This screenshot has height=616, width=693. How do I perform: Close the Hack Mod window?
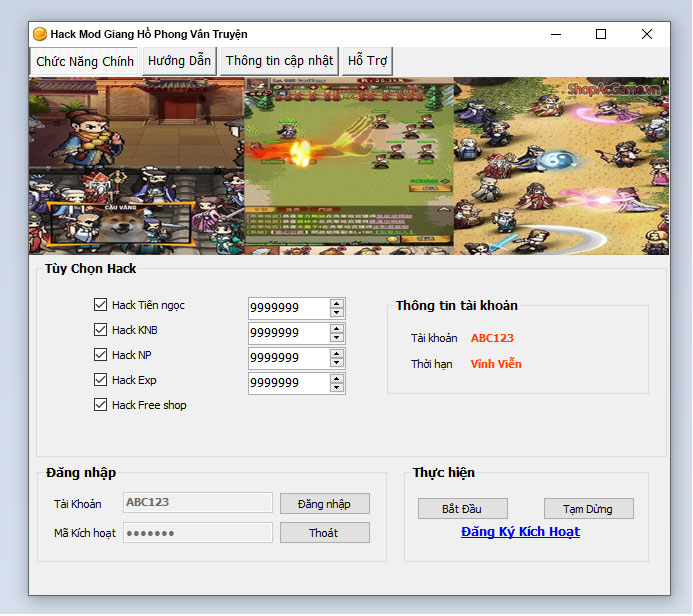pyautogui.click(x=647, y=34)
